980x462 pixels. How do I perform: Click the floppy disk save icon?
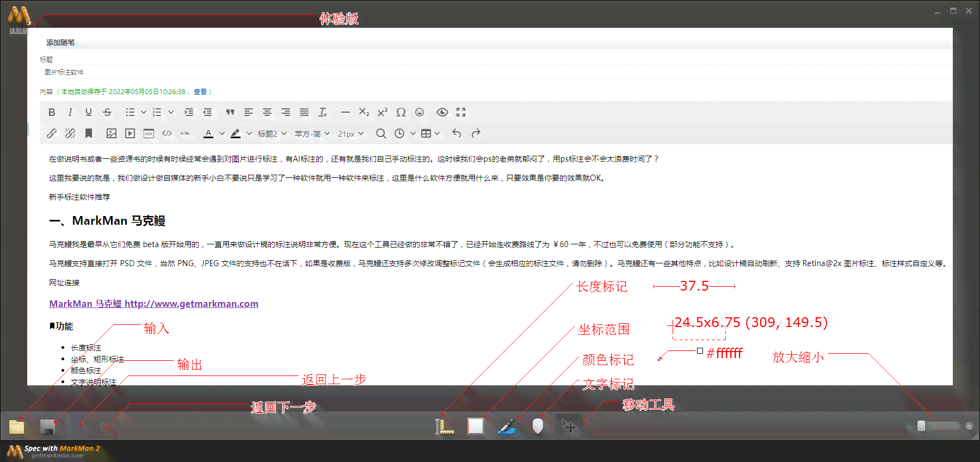(48, 427)
